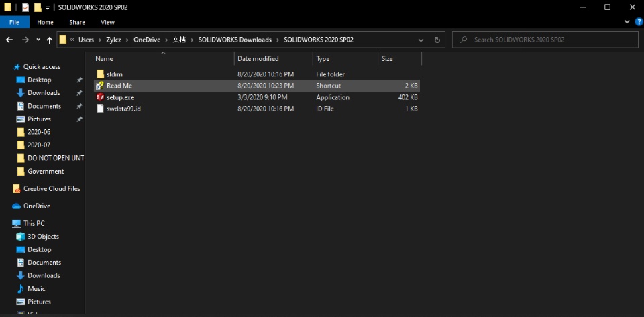Open Help via the blue question icon
Viewport: 644px width, 317px height.
pos(639,21)
